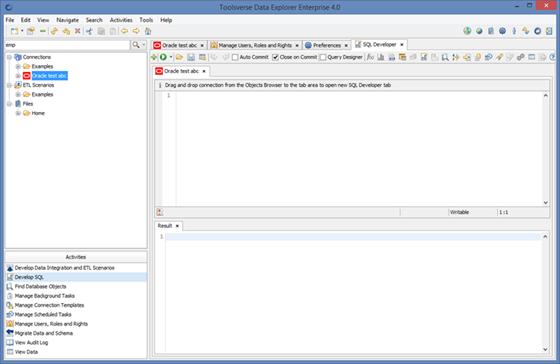The height and width of the screenshot is (364, 560).
Task: Click the yellow Back arrow icon
Action: 124,31
